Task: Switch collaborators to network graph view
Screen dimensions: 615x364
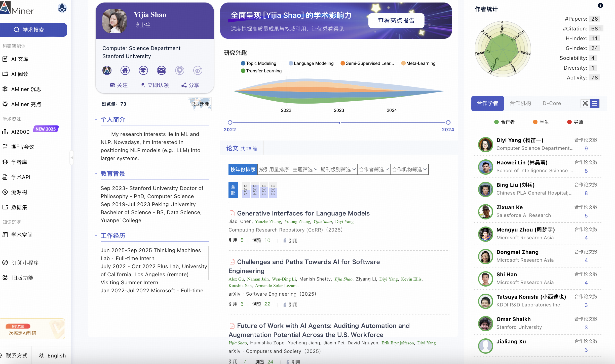Action: click(x=585, y=104)
